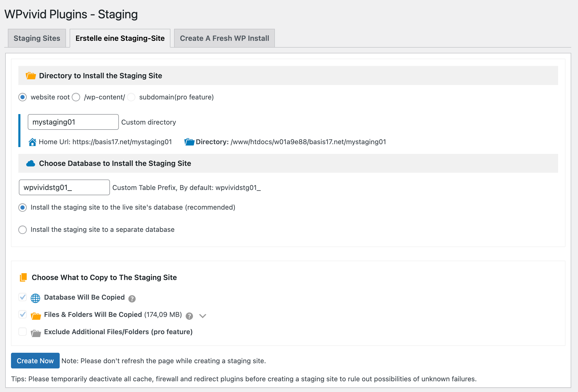
Task: Open help tooltip for Database Will Be Copied
Action: tap(132, 299)
